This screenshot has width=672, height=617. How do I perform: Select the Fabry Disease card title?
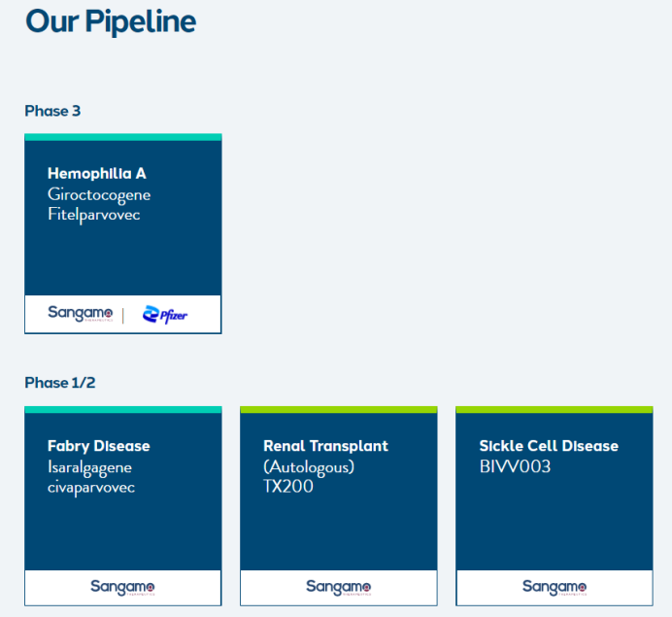(x=99, y=446)
